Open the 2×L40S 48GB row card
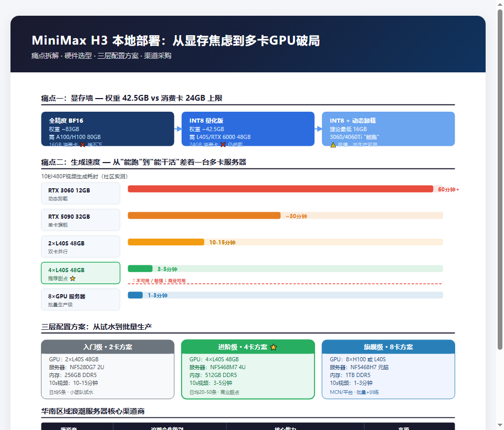This screenshot has width=504, height=430. tap(81, 246)
